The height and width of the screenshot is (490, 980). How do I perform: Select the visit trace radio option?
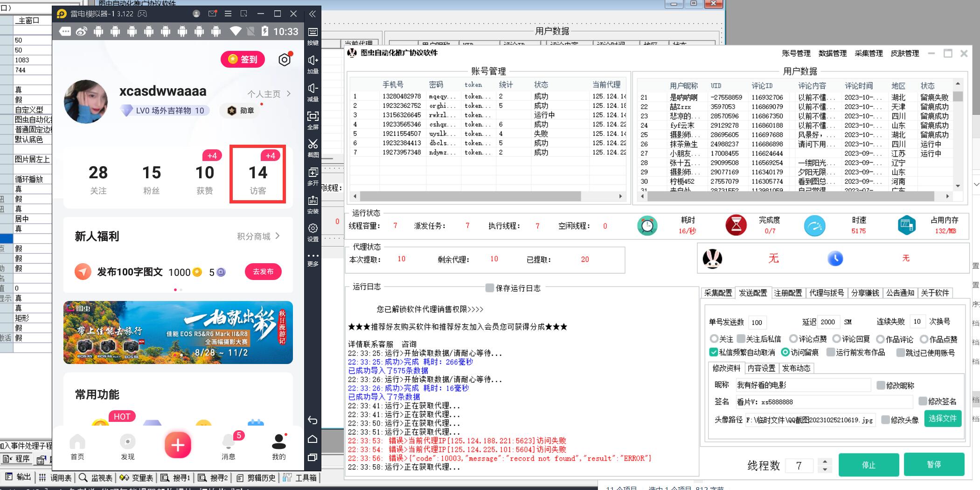point(785,352)
